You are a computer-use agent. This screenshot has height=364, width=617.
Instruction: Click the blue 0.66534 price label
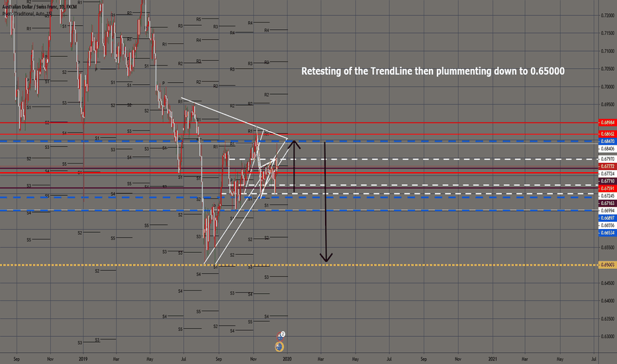607,233
